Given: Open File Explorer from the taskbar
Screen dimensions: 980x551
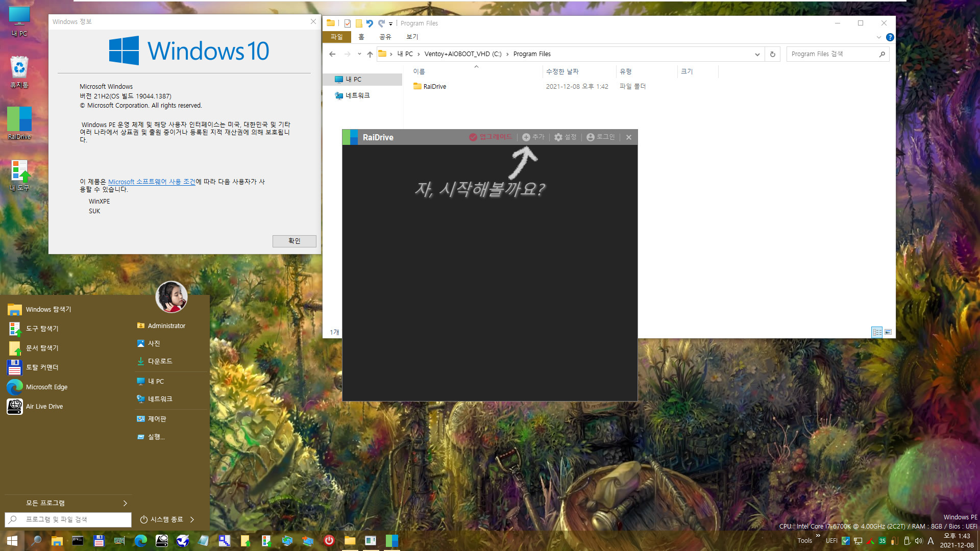Looking at the screenshot, I should tap(57, 541).
